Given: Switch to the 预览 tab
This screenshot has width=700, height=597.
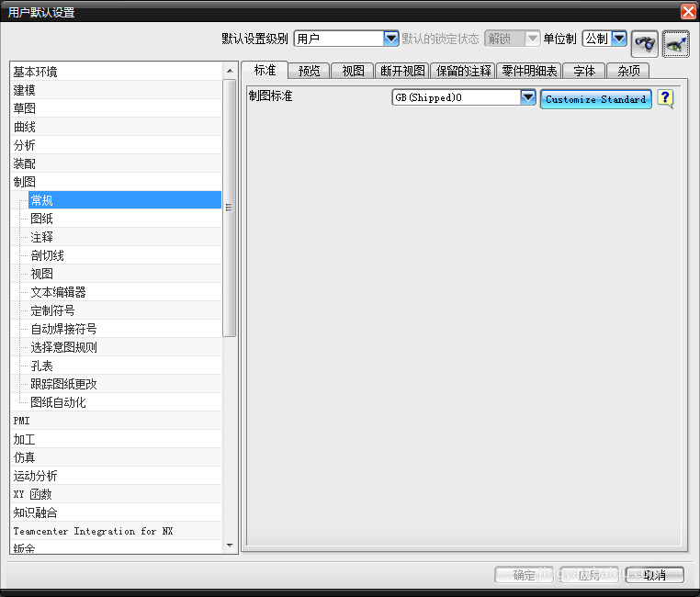Looking at the screenshot, I should pos(309,71).
